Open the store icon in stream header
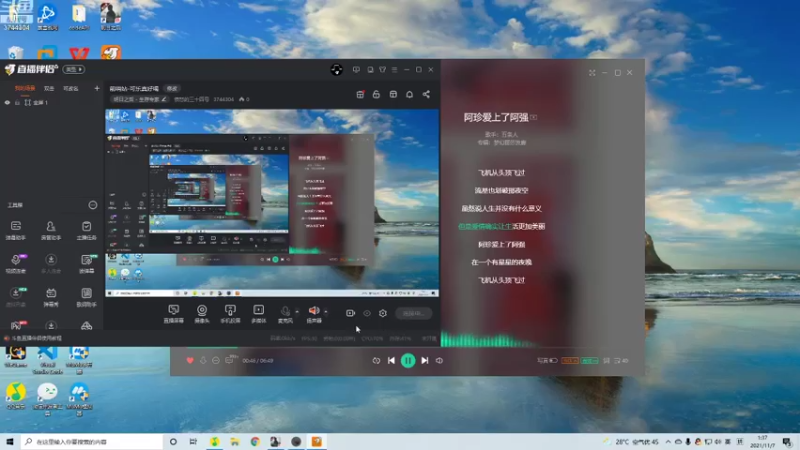Viewport: 800px width, 450px height. point(393,94)
